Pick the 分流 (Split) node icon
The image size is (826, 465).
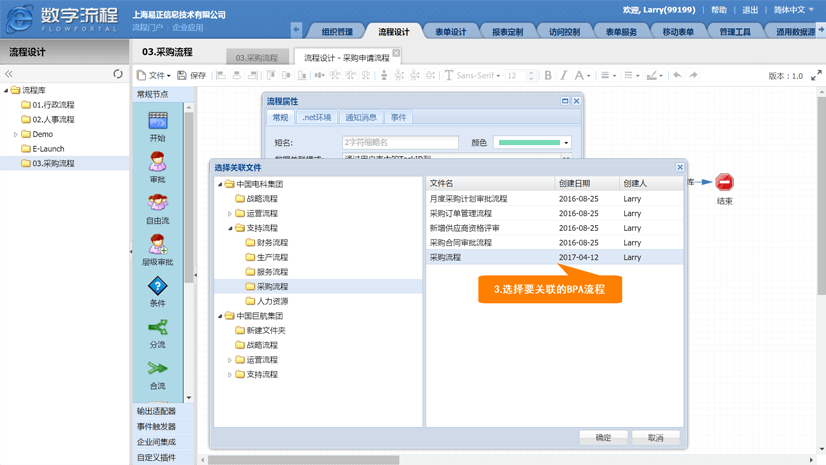point(157,328)
